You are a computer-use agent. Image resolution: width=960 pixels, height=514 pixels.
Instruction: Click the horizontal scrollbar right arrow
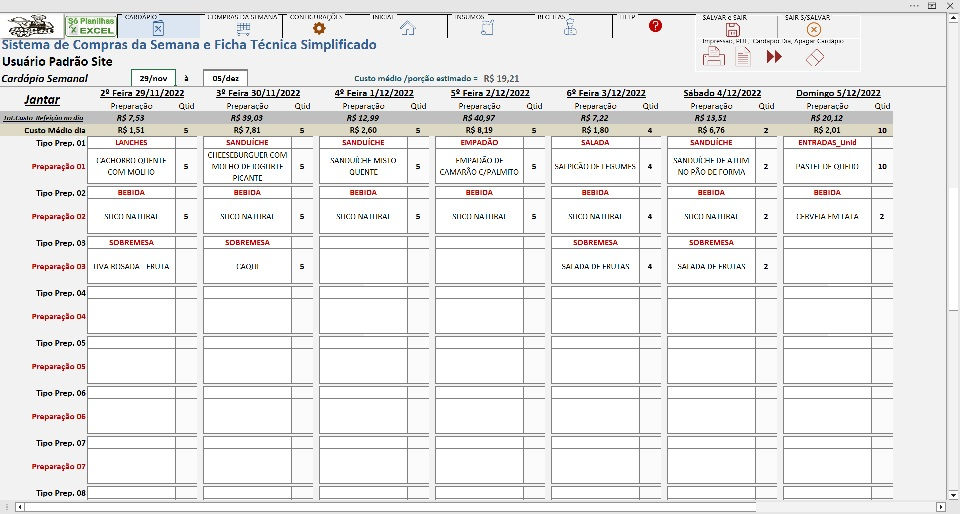tap(942, 507)
